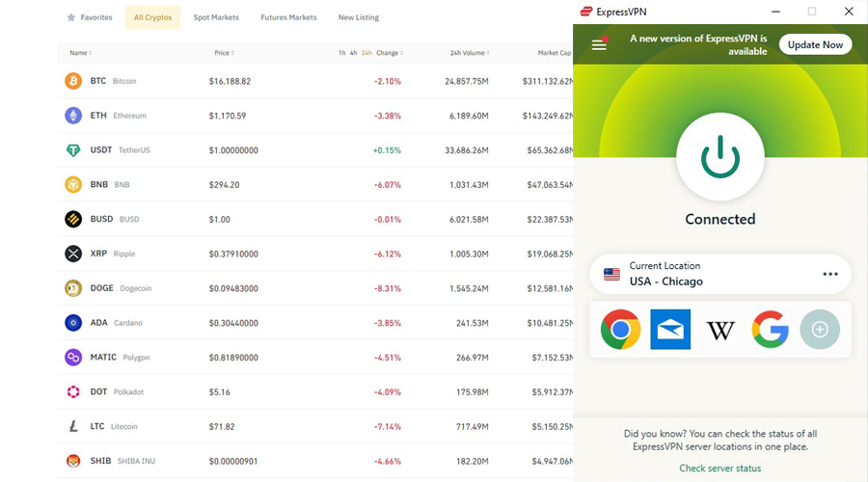This screenshot has height=482, width=868.
Task: Select 1h change interval
Action: pyautogui.click(x=342, y=53)
